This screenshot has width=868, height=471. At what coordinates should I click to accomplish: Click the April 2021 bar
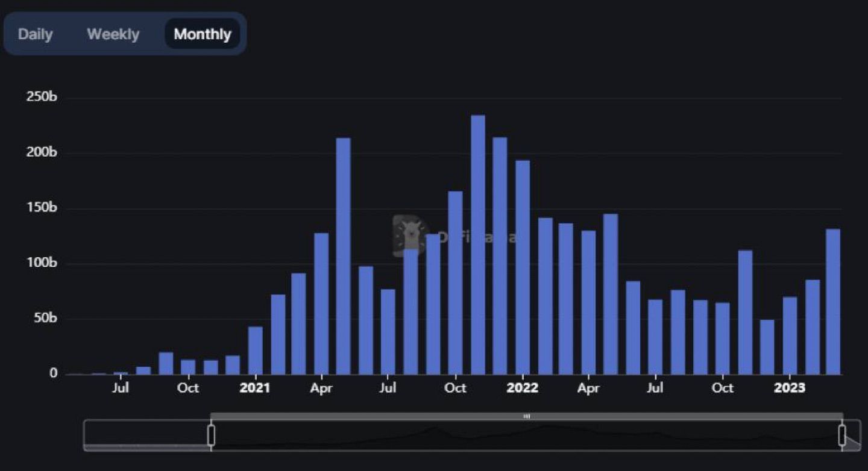tap(321, 304)
